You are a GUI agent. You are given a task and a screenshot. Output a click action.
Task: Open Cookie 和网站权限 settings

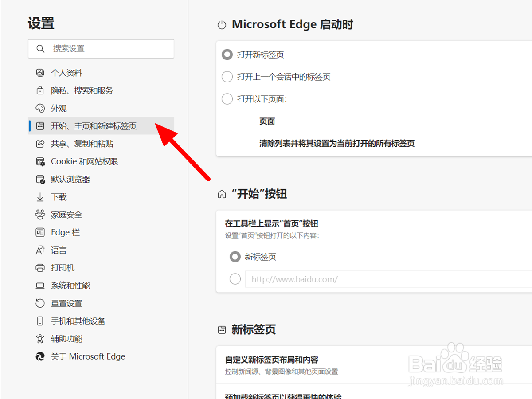[x=101, y=161]
